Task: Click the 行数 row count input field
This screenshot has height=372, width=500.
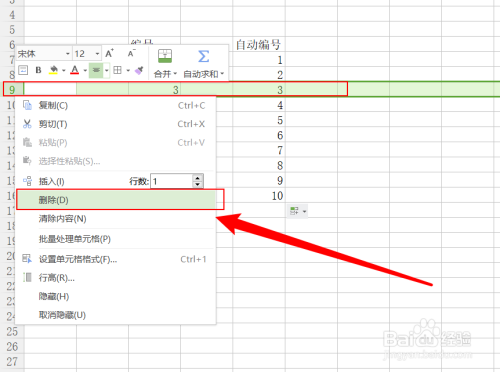Action: click(171, 181)
